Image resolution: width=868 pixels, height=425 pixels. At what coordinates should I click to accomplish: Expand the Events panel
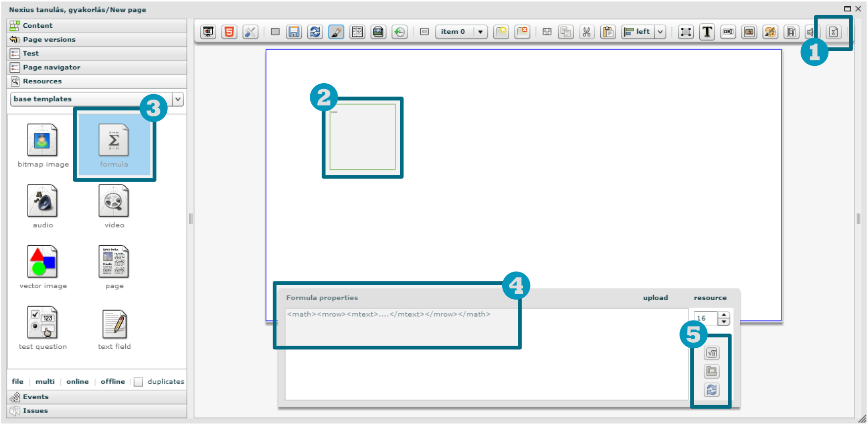pyautogui.click(x=36, y=397)
